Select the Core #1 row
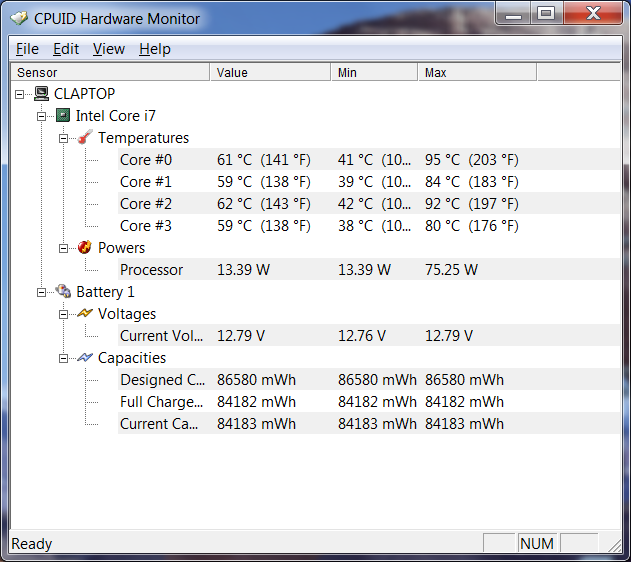The height and width of the screenshot is (562, 631). [369, 181]
